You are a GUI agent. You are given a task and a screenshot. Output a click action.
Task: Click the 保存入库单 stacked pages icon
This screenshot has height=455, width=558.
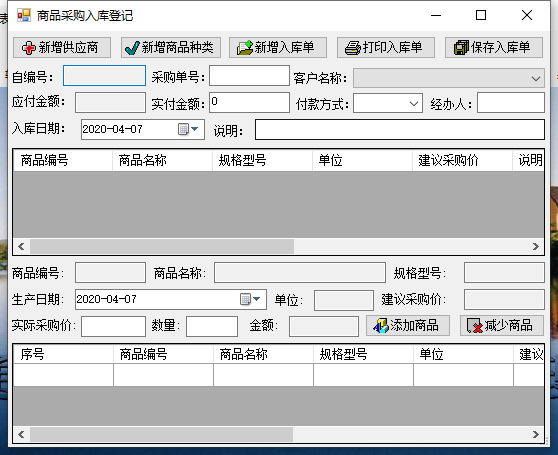pyautogui.click(x=461, y=48)
